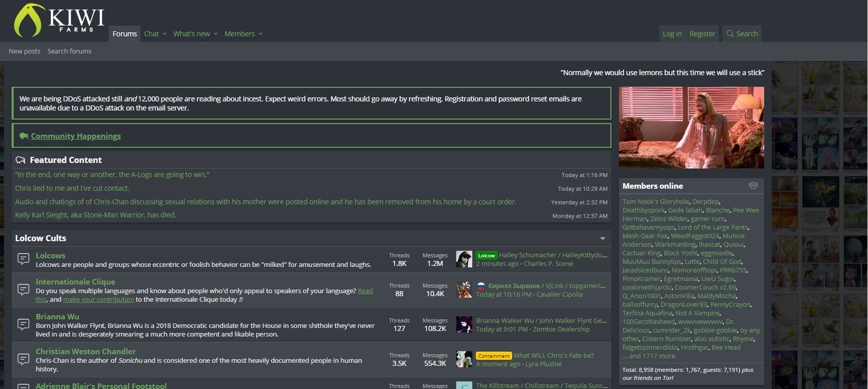Open avatar beside Hailey Schumacher thread
Viewport: 868px width, 389px height.
tap(464, 259)
